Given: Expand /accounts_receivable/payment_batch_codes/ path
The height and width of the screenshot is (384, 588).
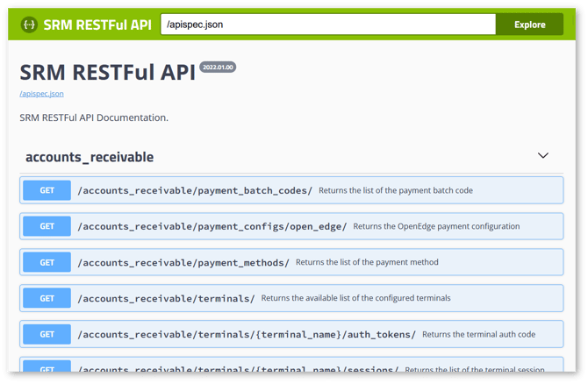Looking at the screenshot, I should tap(195, 191).
